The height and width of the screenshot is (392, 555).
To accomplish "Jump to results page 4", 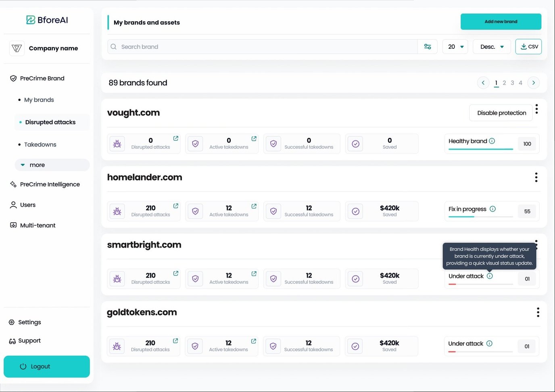I will click(520, 83).
